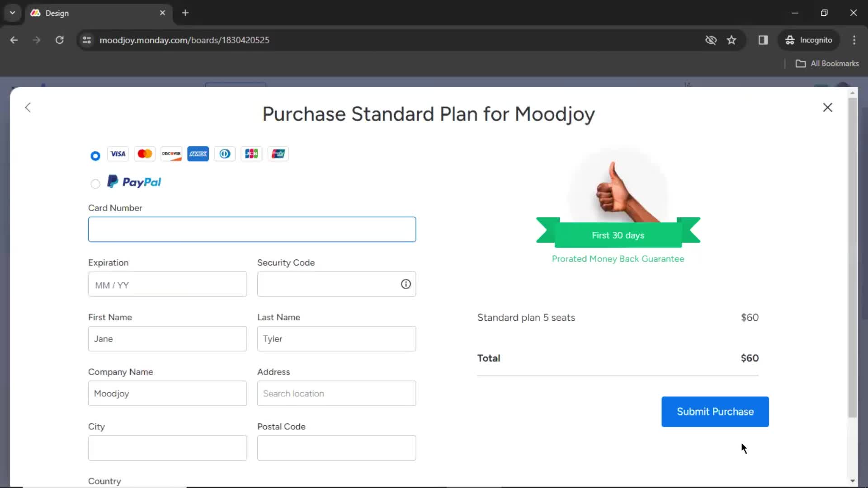Select the PayPal payment radio button
Image resolution: width=868 pixels, height=488 pixels.
point(95,183)
